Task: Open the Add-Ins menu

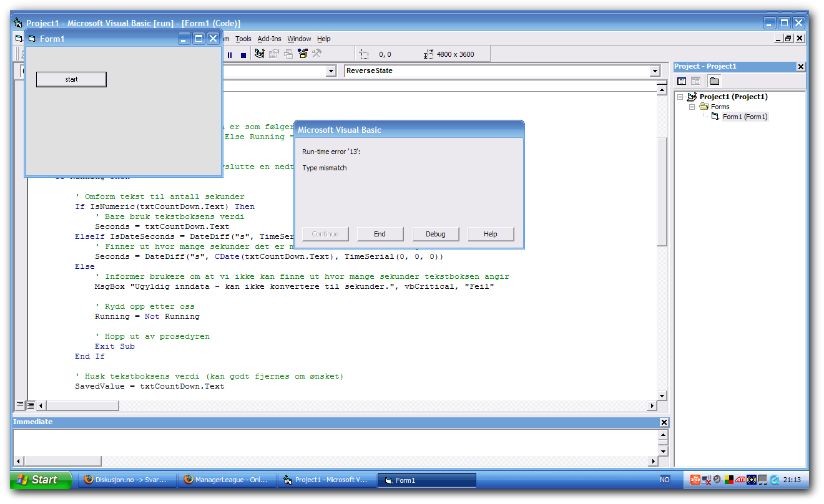Action: pos(269,39)
